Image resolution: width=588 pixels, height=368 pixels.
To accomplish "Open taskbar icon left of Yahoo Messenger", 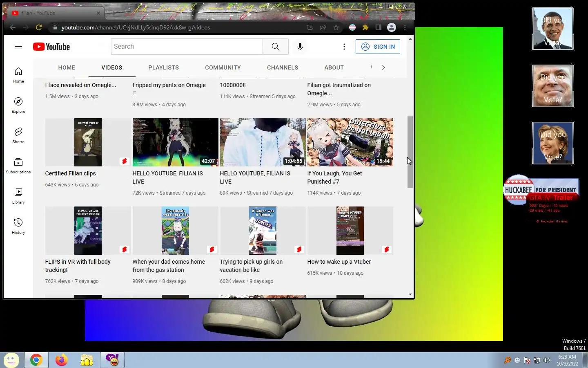I will (87, 360).
